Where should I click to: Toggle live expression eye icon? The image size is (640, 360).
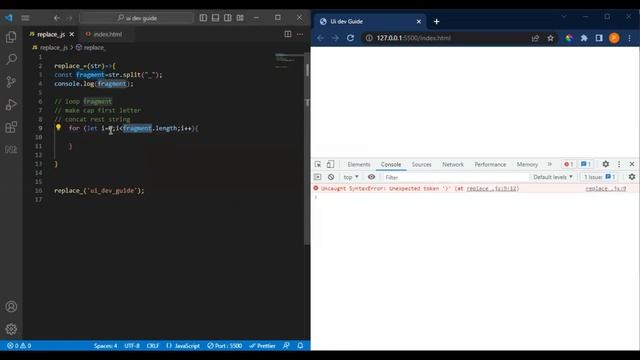pos(371,177)
